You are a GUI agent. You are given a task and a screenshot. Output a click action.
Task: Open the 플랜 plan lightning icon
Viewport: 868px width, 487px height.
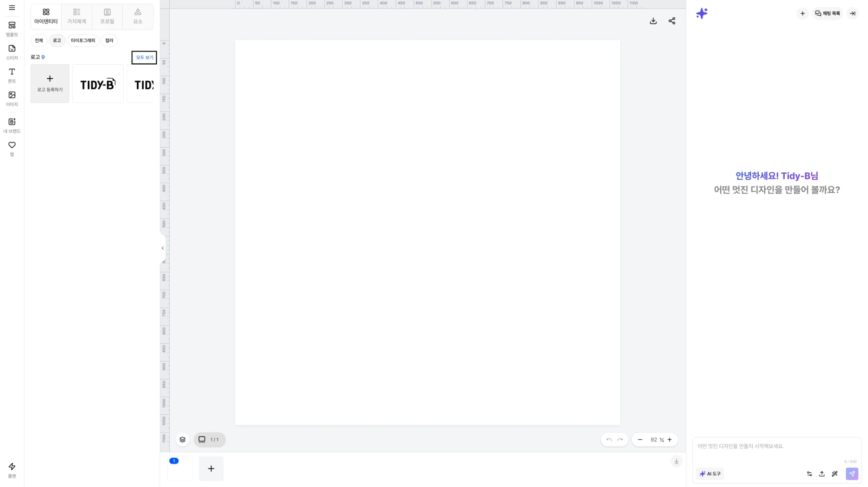[x=12, y=470]
